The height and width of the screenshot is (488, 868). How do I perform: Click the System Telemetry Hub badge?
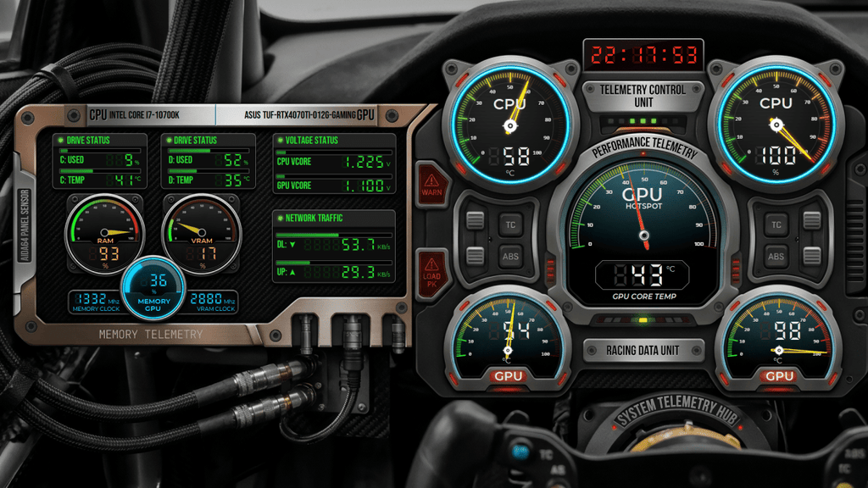677,412
